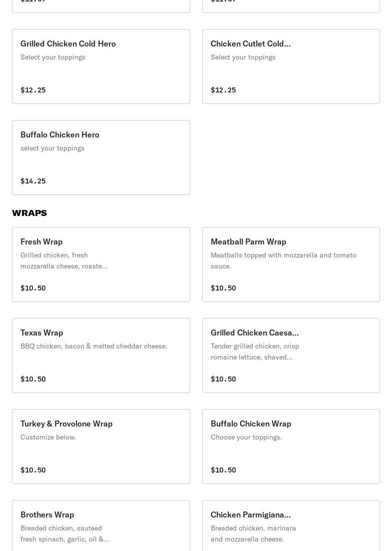This screenshot has height=551, width=392.
Task: Select the Texas Wrap card
Action: pos(101,355)
